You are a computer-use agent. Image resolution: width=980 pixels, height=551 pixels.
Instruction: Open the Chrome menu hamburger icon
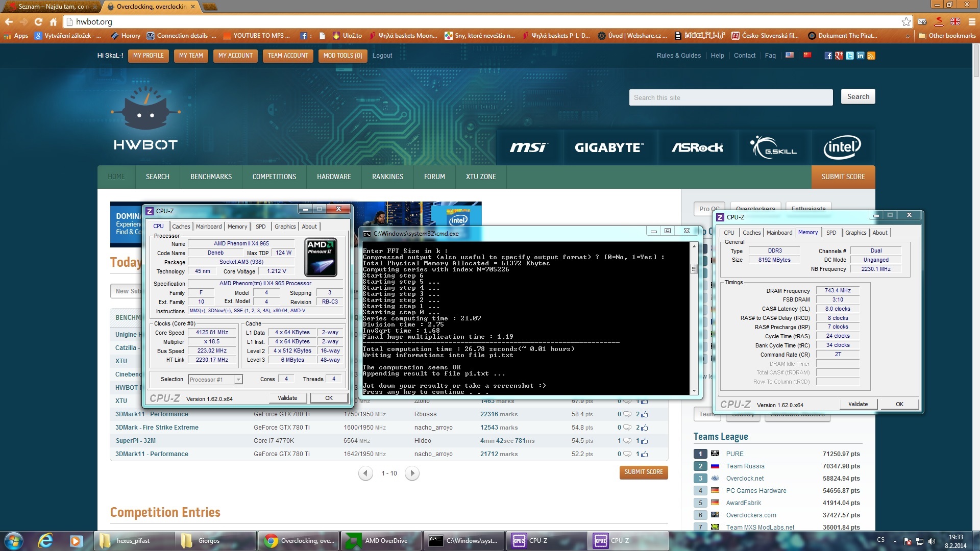[x=971, y=21]
